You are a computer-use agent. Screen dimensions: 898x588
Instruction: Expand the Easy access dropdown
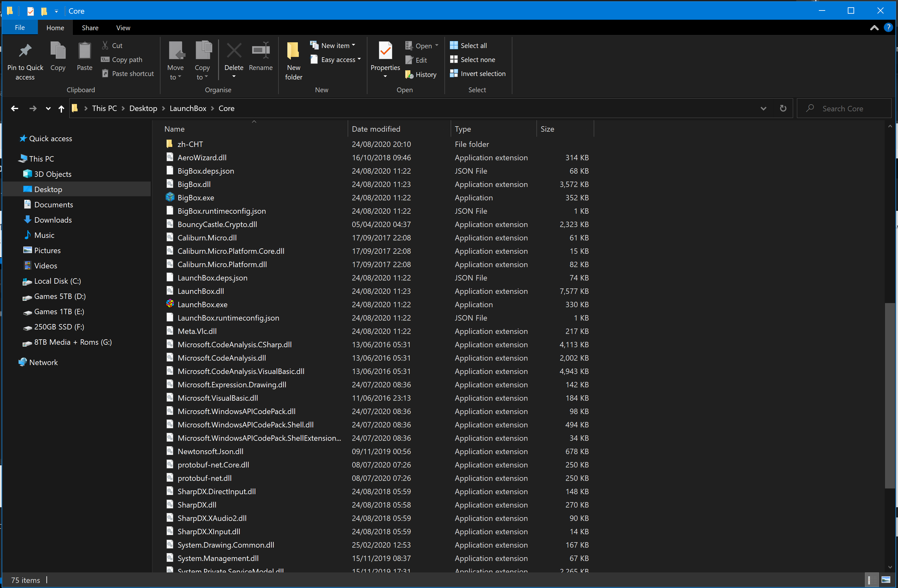[x=335, y=60]
